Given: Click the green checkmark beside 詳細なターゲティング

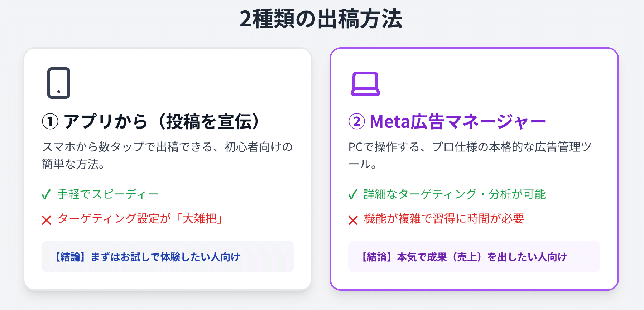Looking at the screenshot, I should point(353,195).
